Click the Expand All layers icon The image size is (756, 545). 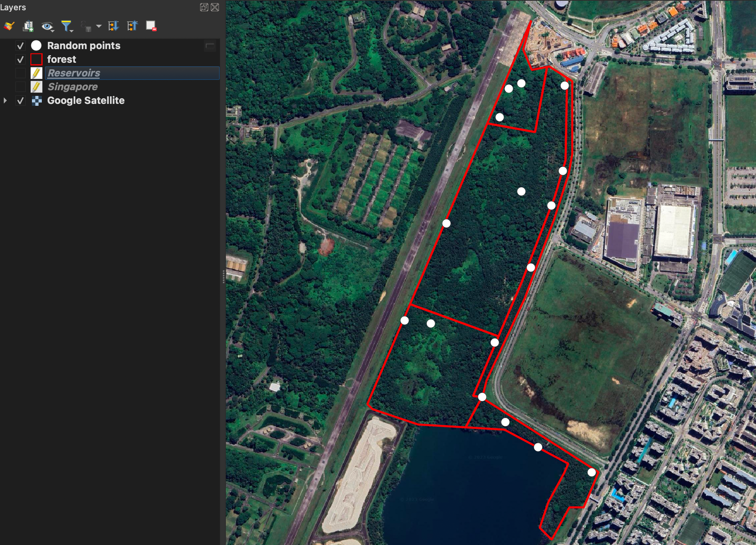113,26
